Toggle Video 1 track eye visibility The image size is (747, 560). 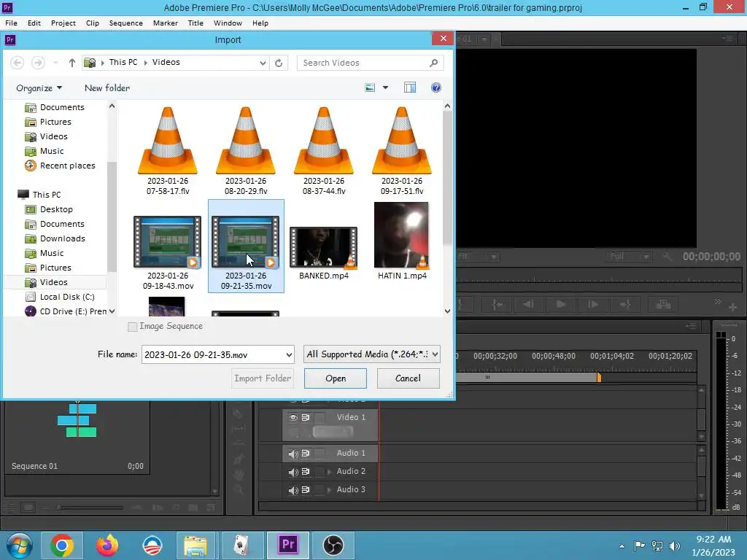pos(293,418)
